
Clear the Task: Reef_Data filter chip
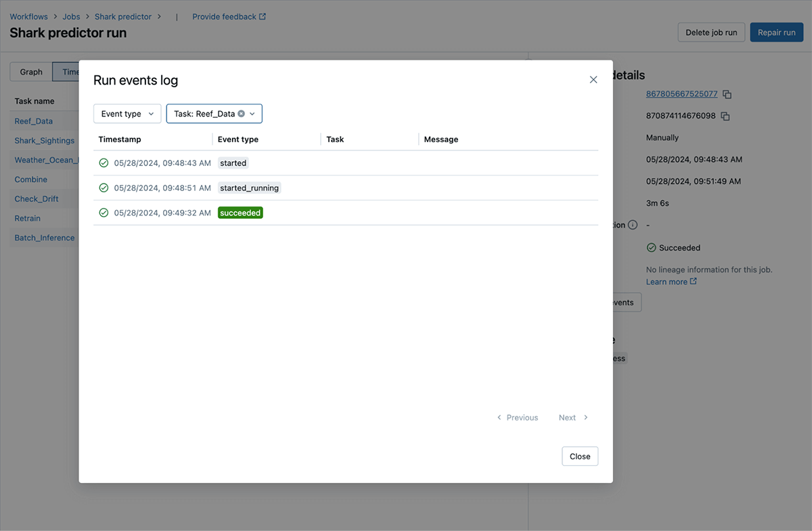(x=242, y=114)
